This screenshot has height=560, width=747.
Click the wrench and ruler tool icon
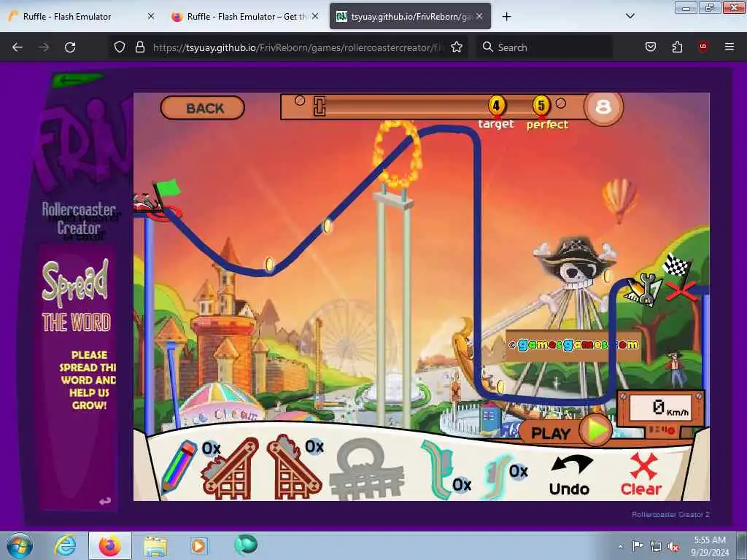[x=643, y=289]
